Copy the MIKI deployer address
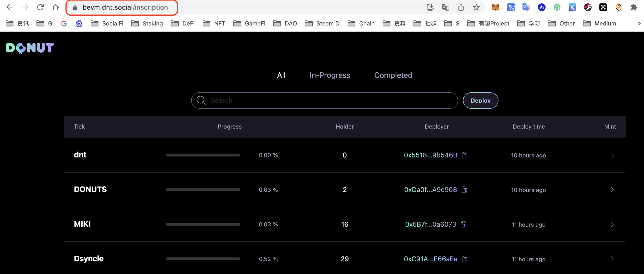This screenshot has width=644, height=274. pyautogui.click(x=463, y=224)
